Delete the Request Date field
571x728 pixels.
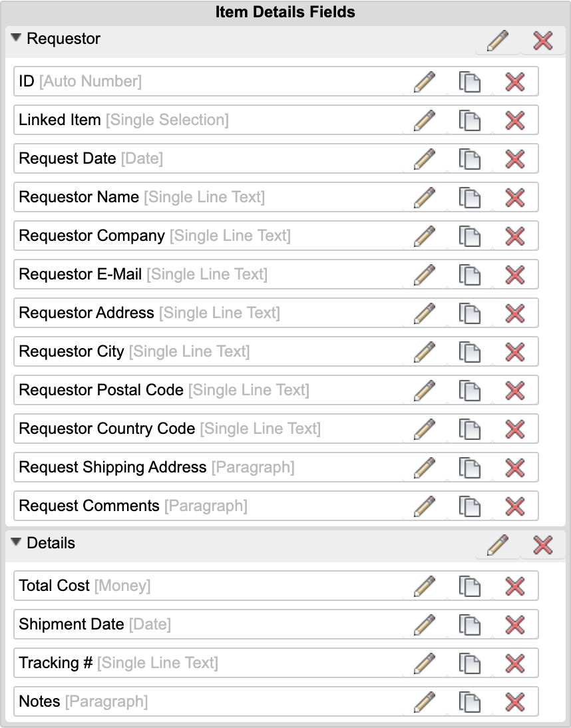point(514,159)
